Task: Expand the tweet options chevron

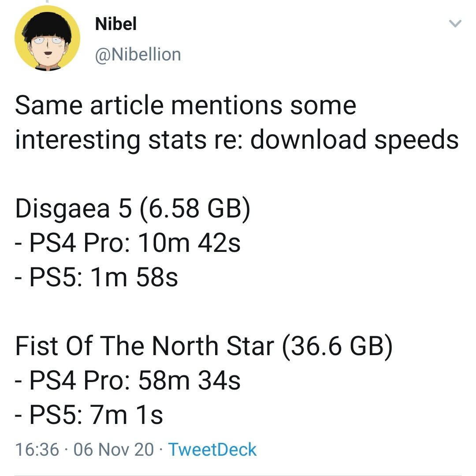Action: [x=454, y=24]
